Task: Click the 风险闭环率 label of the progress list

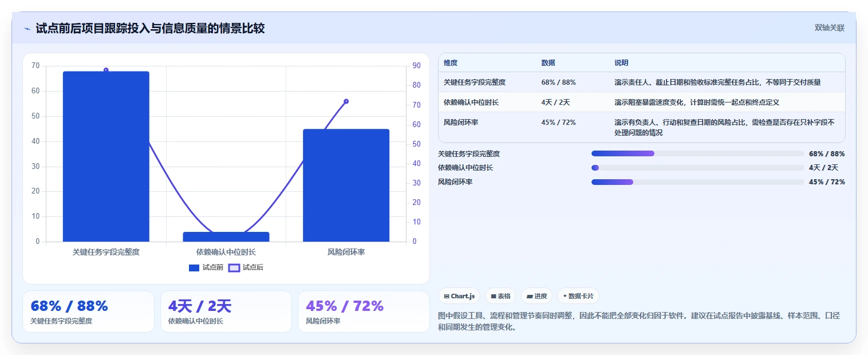Action: 455,182
